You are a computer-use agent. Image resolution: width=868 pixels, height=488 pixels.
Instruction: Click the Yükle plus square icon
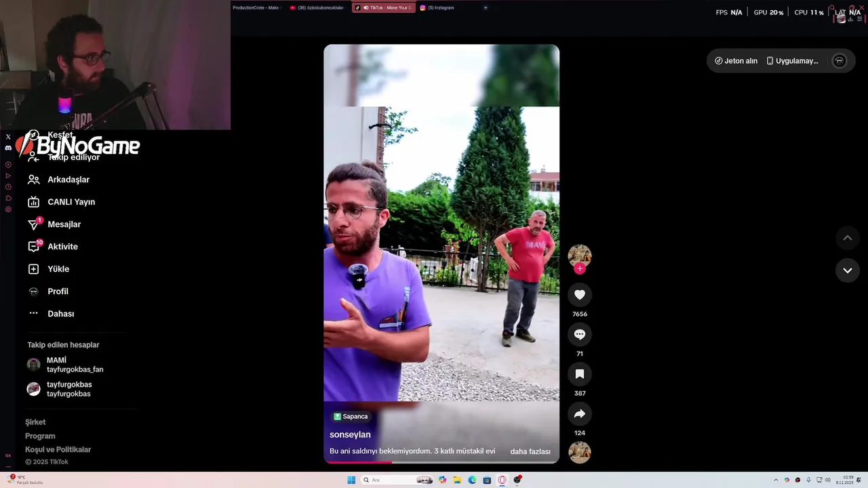[33, 269]
